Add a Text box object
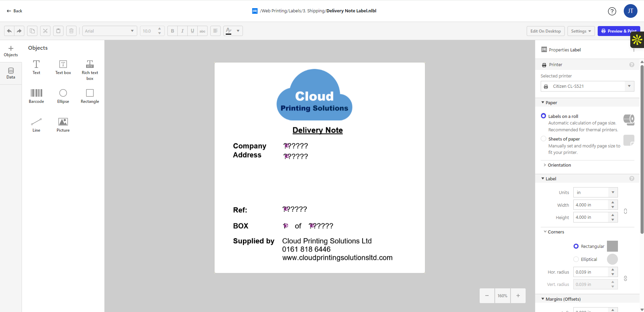Viewport: 644px width, 312px height. [63, 67]
